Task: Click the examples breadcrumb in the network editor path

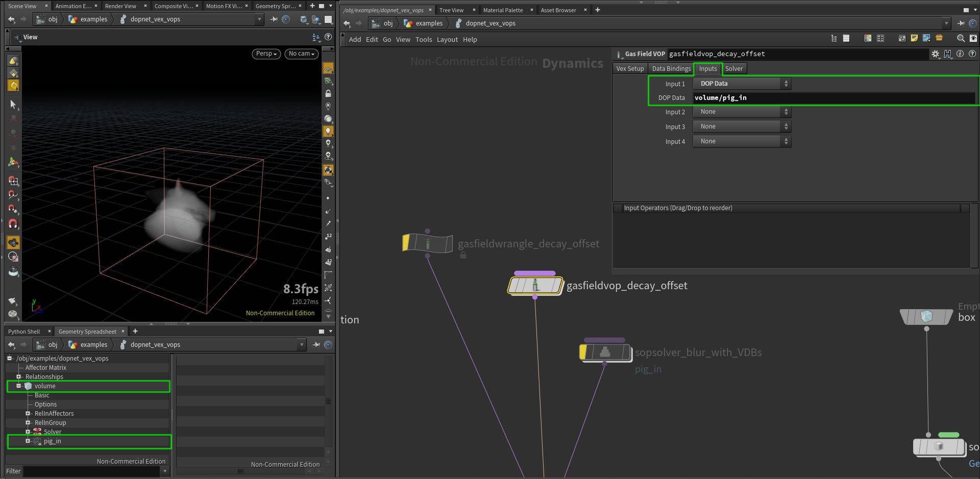Action: tap(429, 23)
